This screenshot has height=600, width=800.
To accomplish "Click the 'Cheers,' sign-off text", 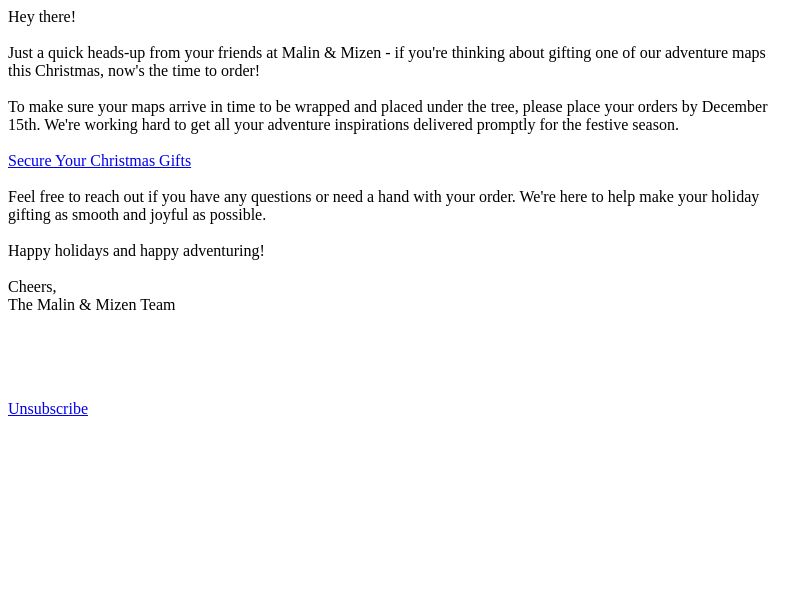I will pyautogui.click(x=32, y=287).
